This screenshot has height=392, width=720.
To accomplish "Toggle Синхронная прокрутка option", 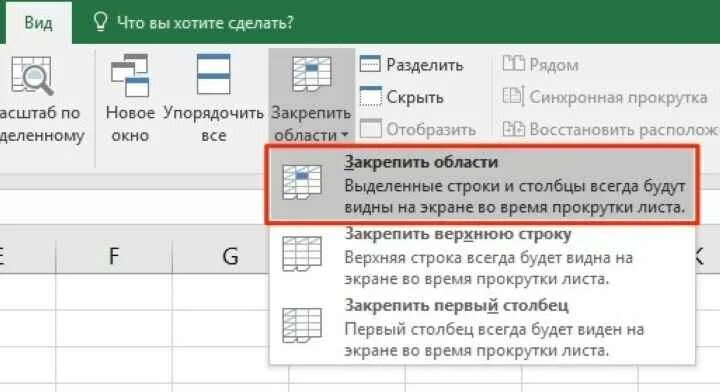I will pyautogui.click(x=605, y=97).
